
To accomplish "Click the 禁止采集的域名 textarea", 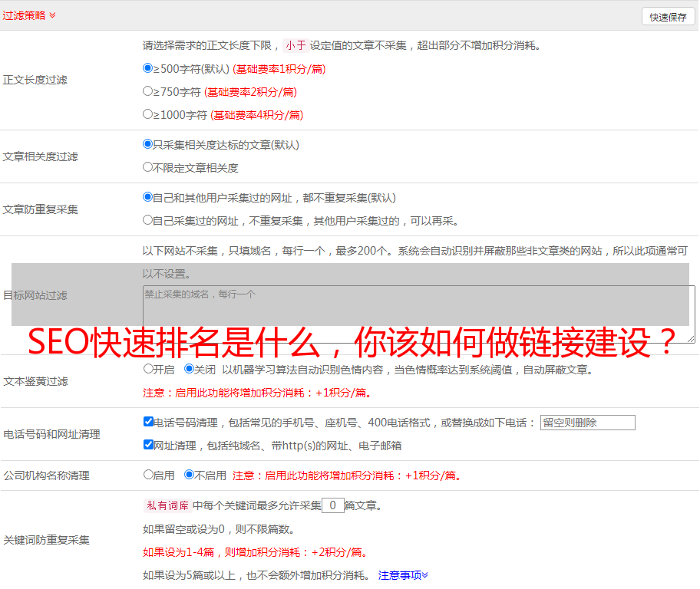I will (418, 314).
